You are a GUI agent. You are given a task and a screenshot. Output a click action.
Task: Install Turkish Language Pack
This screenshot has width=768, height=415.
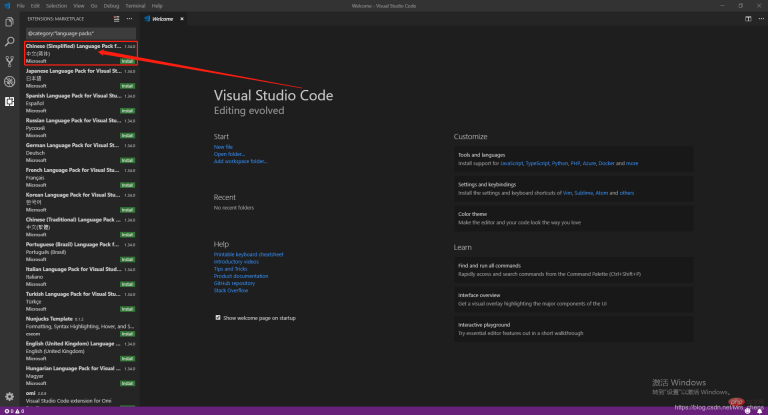(x=127, y=309)
